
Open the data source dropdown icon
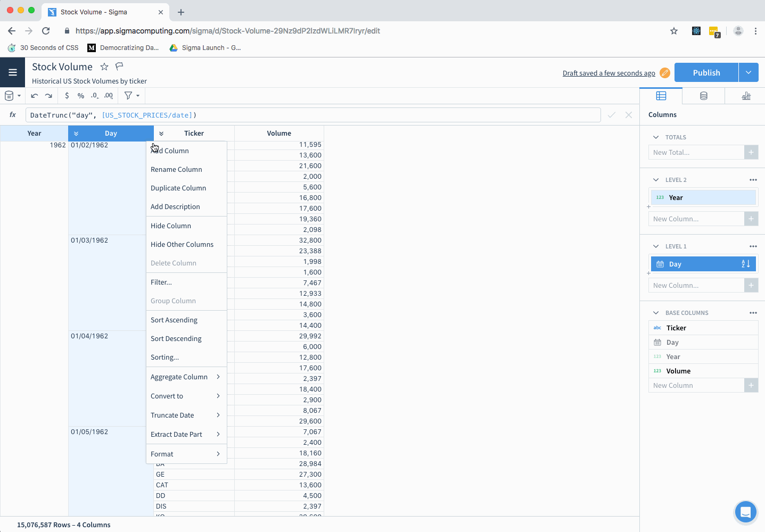[x=12, y=96]
